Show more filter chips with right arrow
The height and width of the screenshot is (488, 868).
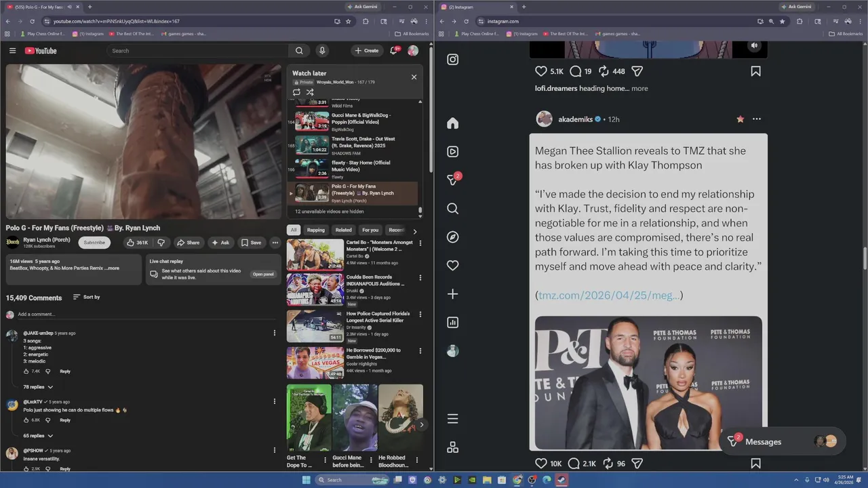[x=415, y=231]
